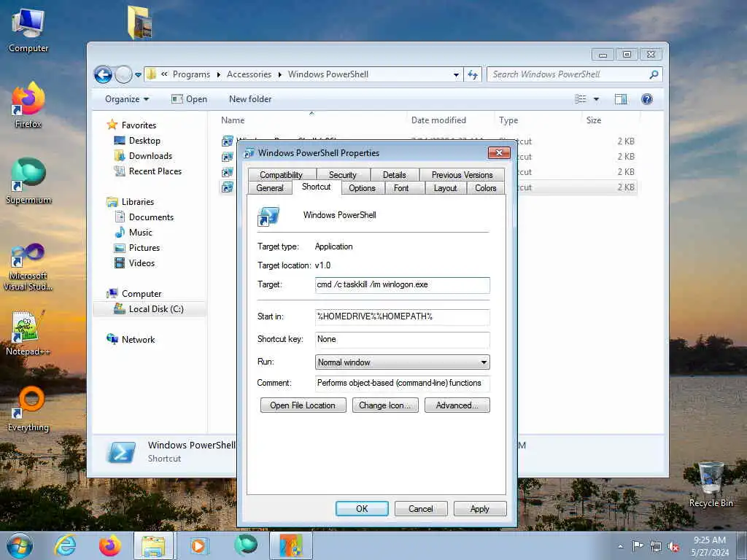747x560 pixels.
Task: Select Local Disk (C:) in navigation pane
Action: (x=149, y=309)
